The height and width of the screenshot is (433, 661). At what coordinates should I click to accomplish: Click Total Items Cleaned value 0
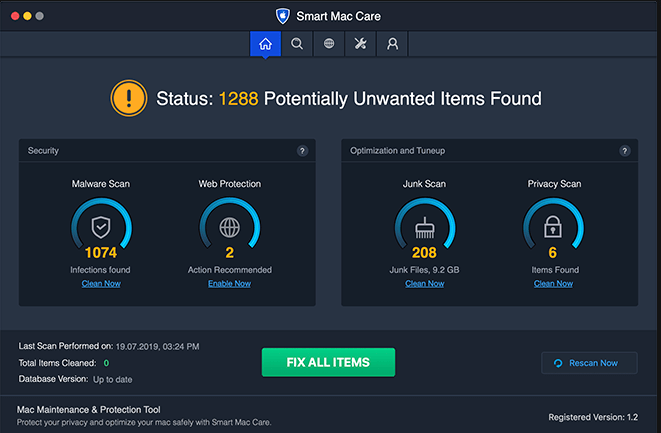[106, 363]
